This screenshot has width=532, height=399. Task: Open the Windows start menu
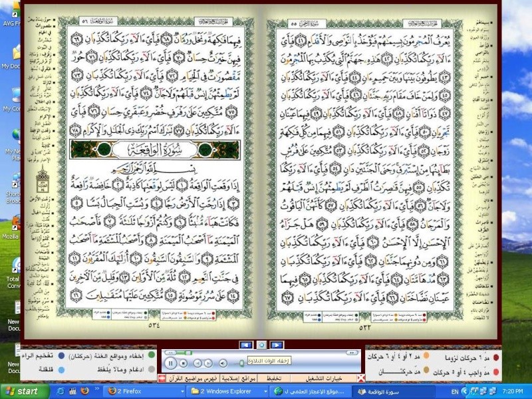click(24, 391)
